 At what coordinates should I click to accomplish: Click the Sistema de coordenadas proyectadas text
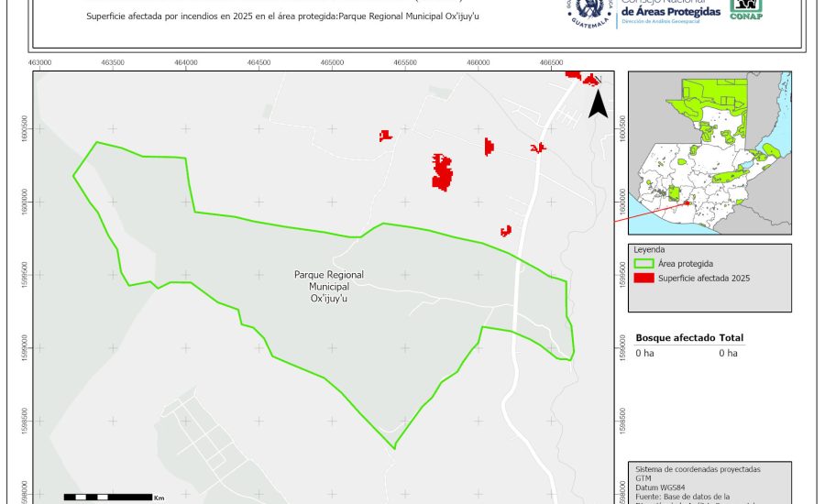(x=697, y=469)
